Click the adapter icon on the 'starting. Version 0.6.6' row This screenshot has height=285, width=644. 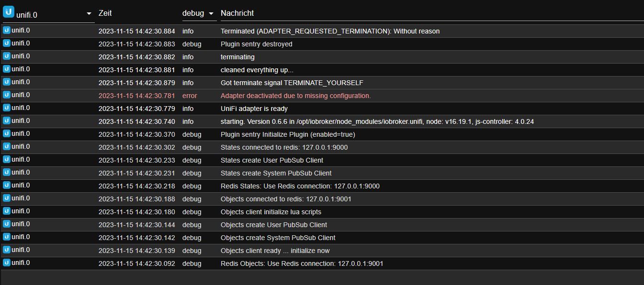7,121
